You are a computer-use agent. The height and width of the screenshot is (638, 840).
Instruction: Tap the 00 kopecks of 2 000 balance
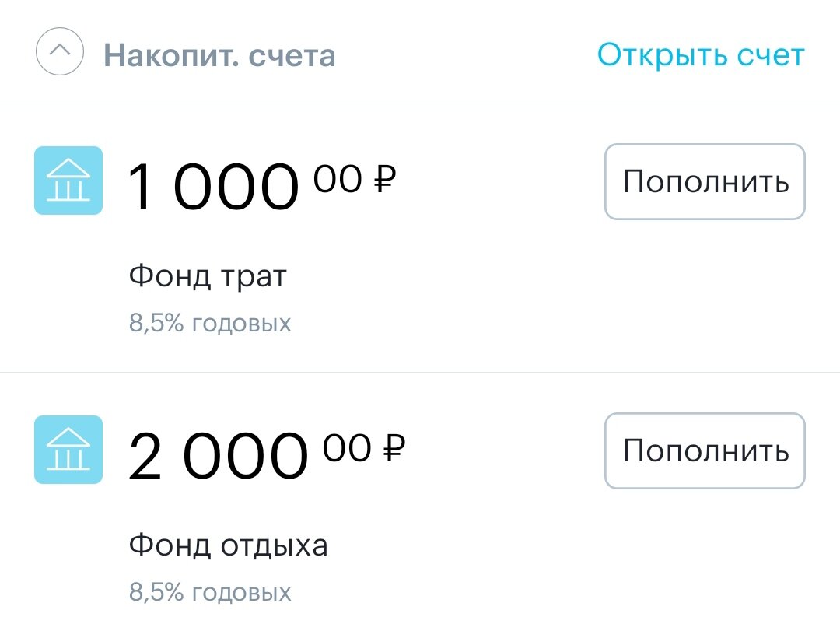click(x=347, y=448)
